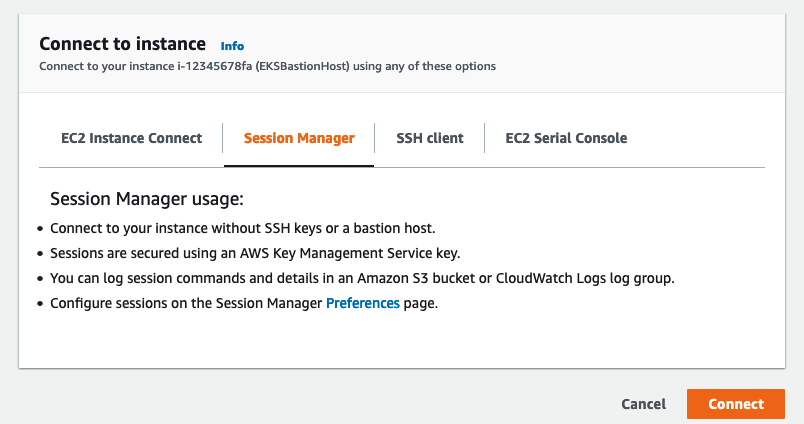The image size is (804, 424).
Task: Switch to the EC2 Instance Connect tab
Action: pos(130,138)
